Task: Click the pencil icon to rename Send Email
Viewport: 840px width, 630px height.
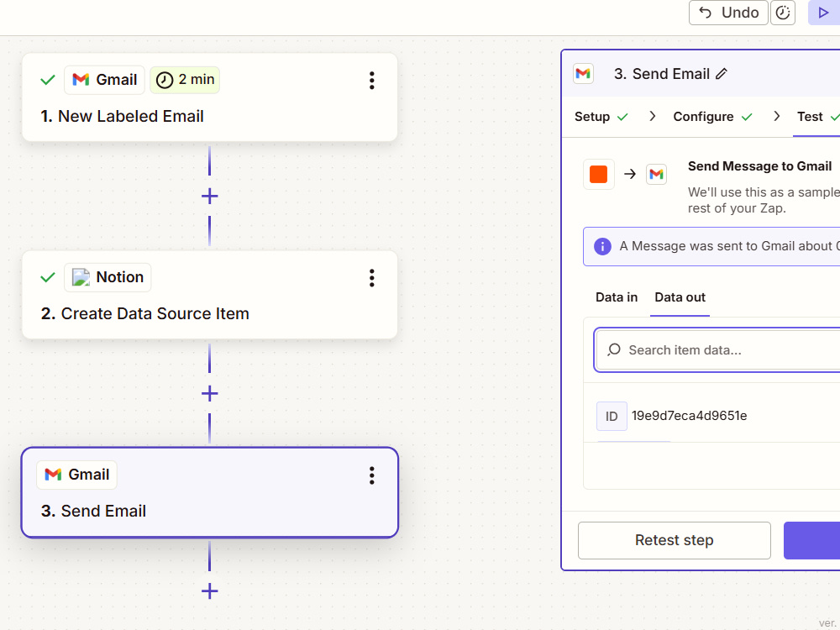Action: [722, 74]
